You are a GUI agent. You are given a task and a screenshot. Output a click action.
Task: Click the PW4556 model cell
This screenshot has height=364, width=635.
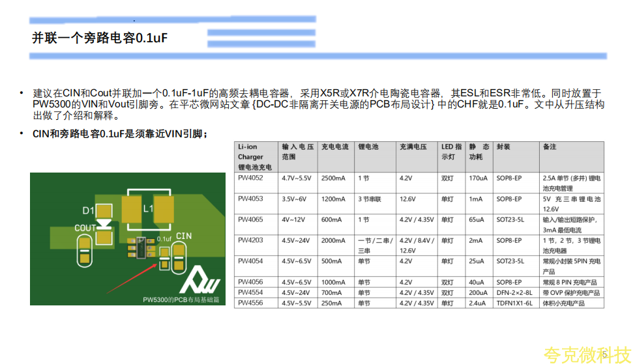click(250, 303)
